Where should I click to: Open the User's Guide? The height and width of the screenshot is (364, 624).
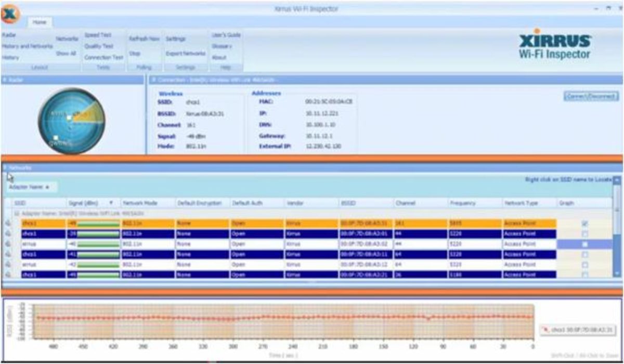click(226, 35)
